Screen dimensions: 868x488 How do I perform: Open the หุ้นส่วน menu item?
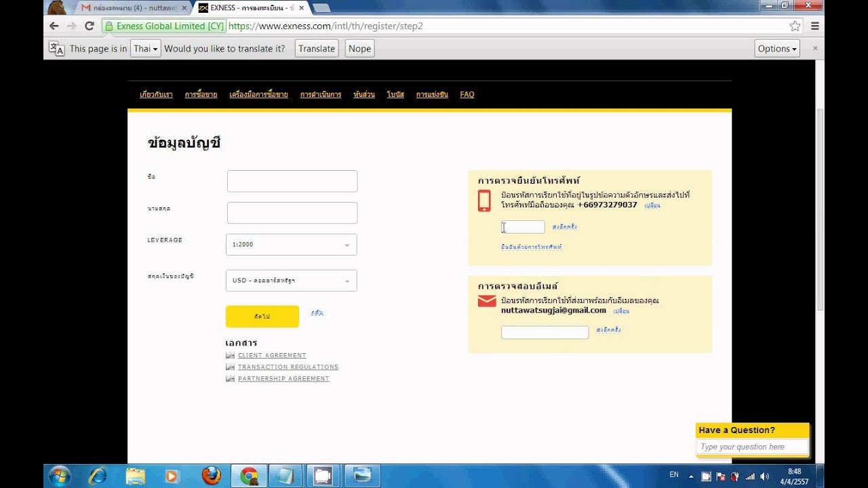pyautogui.click(x=364, y=95)
